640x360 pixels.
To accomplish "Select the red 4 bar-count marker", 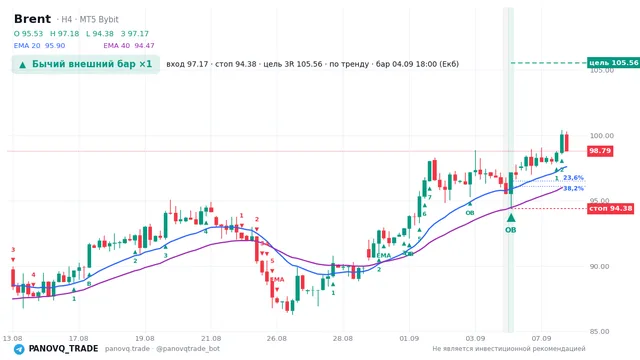I will point(33,275).
